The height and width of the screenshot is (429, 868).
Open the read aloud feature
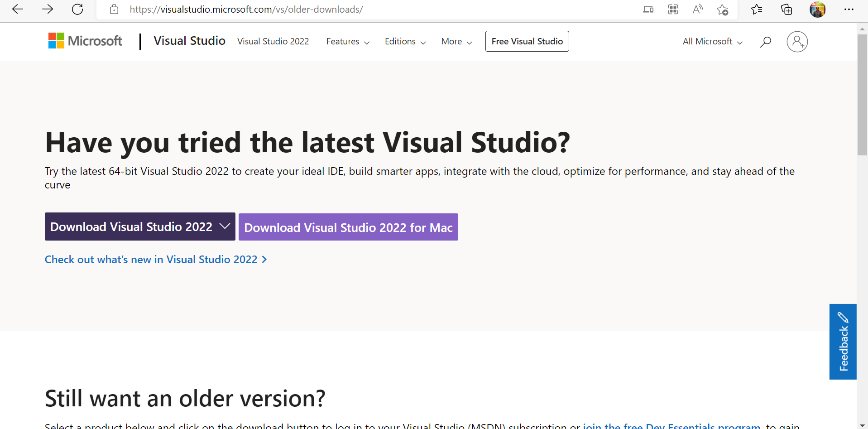[x=697, y=9]
